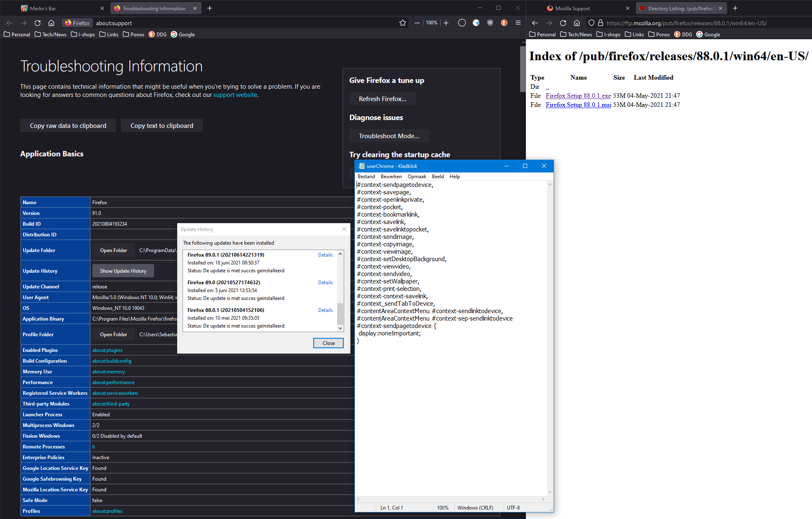Open a new tab in left Firefox window
Viewport: 812px width, 519px height.
[x=209, y=8]
